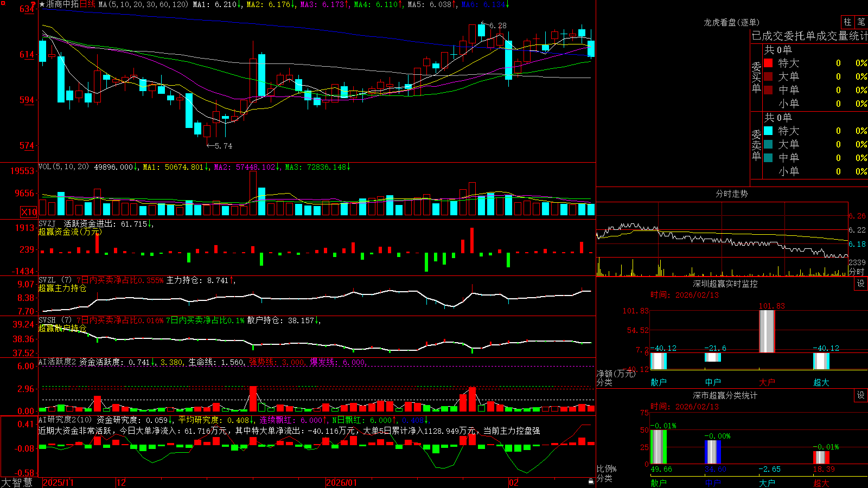Click the 分时走势 panel title
The height and width of the screenshot is (488, 868).
point(731,194)
